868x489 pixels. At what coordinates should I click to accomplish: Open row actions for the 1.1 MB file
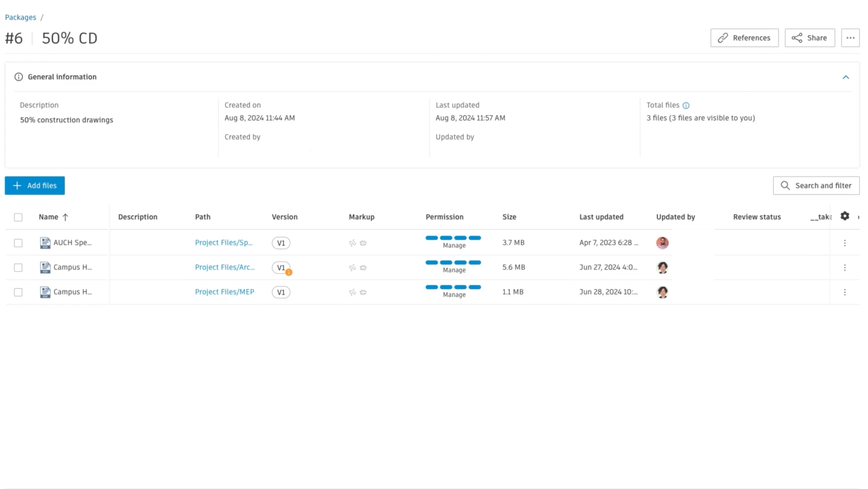pos(844,292)
